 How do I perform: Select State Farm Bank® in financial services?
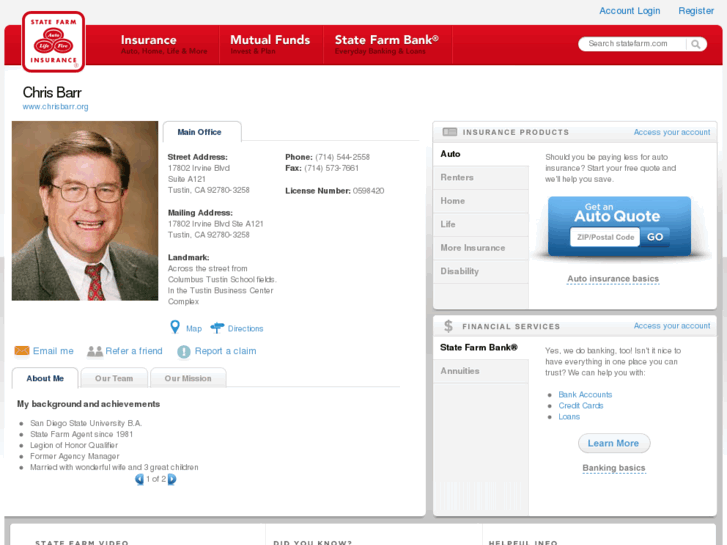[x=481, y=347]
